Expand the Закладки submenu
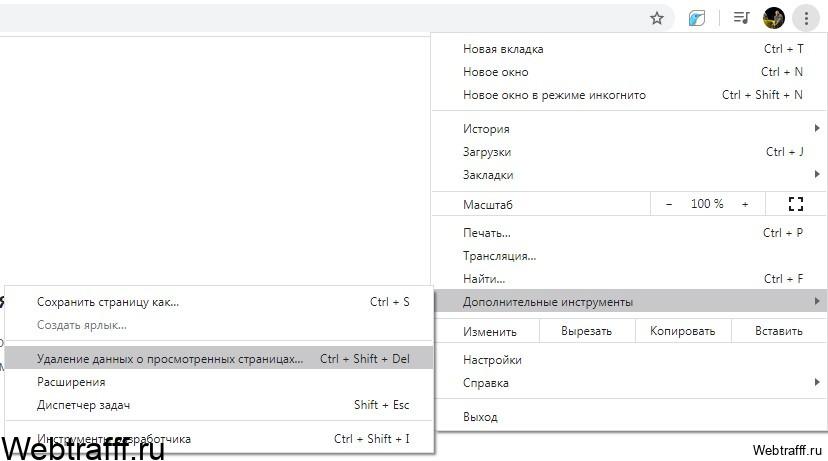Viewport: 828px width, 461px height. click(x=629, y=175)
